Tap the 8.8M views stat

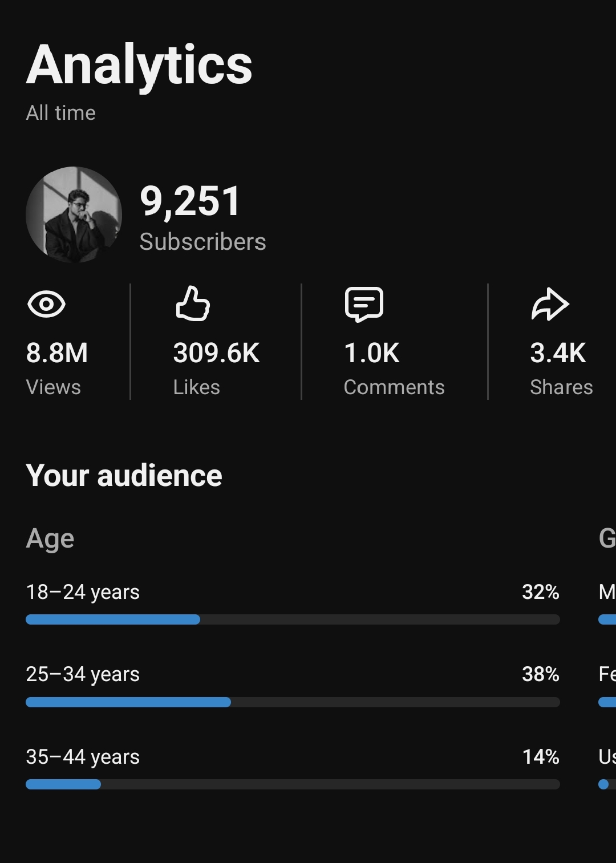point(57,353)
